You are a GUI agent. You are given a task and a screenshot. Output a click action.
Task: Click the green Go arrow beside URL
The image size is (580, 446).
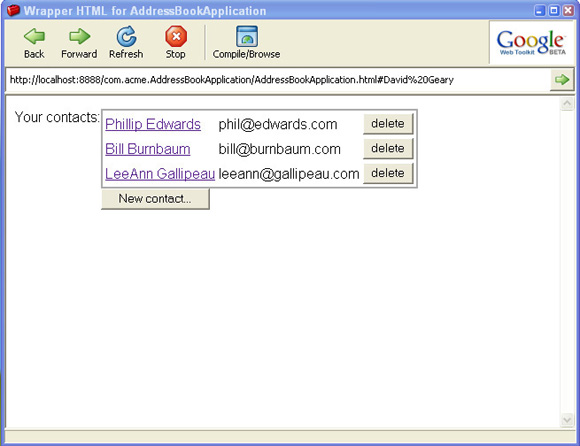click(562, 80)
